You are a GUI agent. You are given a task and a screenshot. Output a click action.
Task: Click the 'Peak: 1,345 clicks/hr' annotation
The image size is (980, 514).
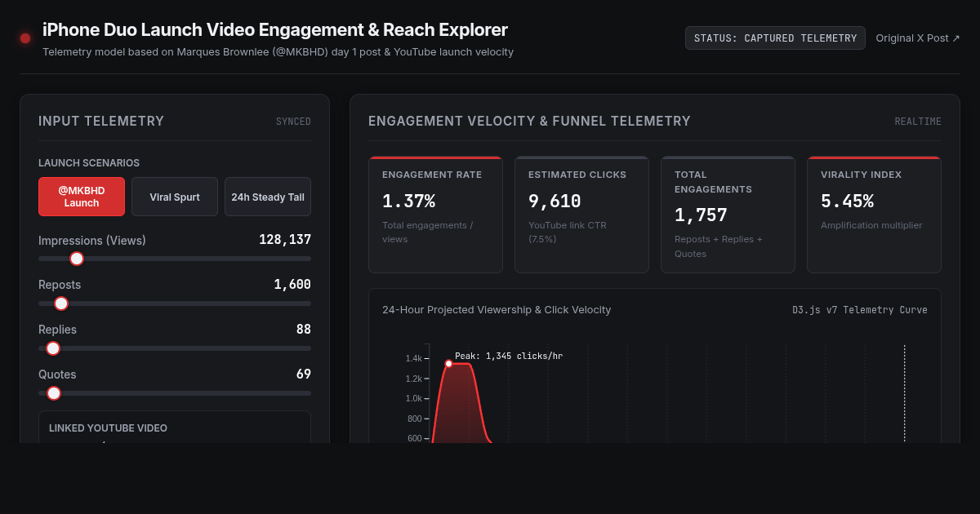point(509,356)
